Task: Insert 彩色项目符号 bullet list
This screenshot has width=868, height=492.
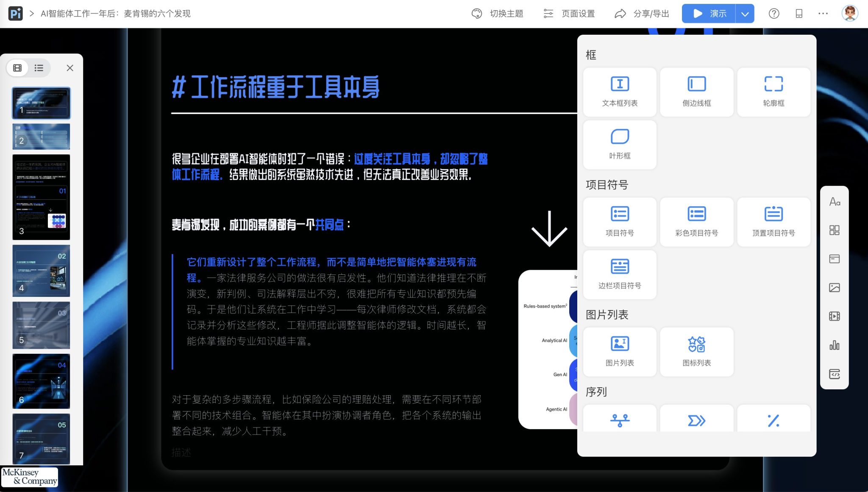Action: [696, 221]
